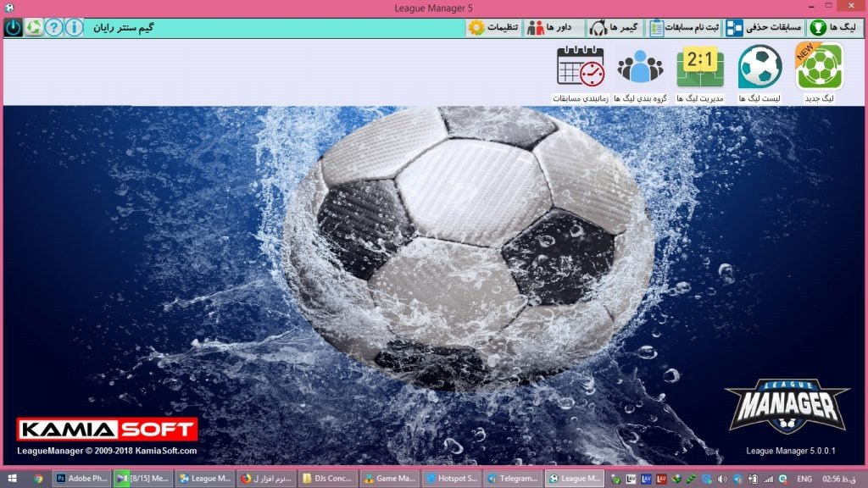This screenshot has height=488, width=868.
Task: Open League Grouping (گروه بندی لیگ ها) icon
Action: [x=641, y=68]
